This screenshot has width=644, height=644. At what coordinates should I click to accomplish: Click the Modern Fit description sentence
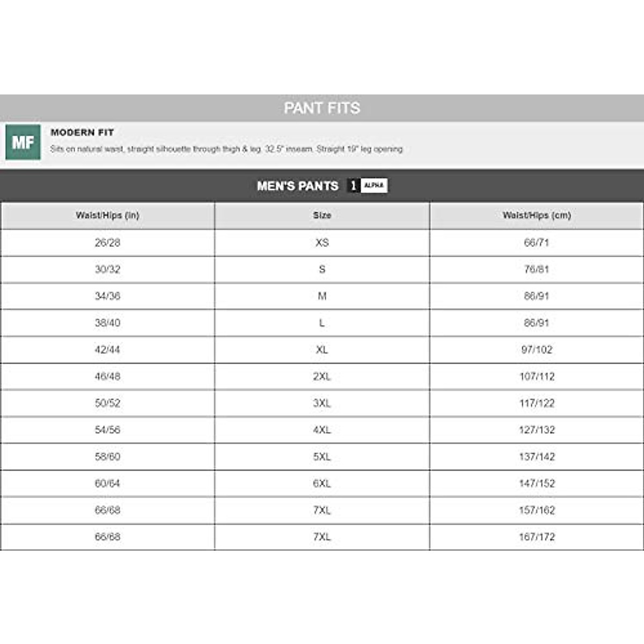click(226, 149)
